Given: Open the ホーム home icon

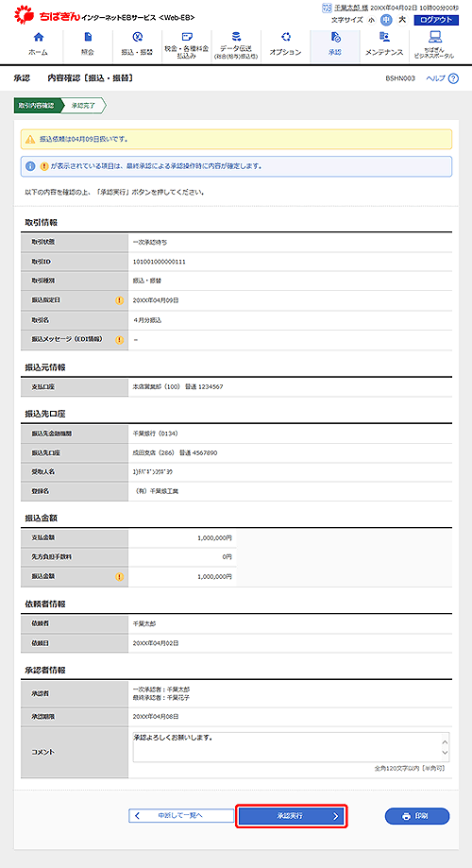Looking at the screenshot, I should click(38, 38).
